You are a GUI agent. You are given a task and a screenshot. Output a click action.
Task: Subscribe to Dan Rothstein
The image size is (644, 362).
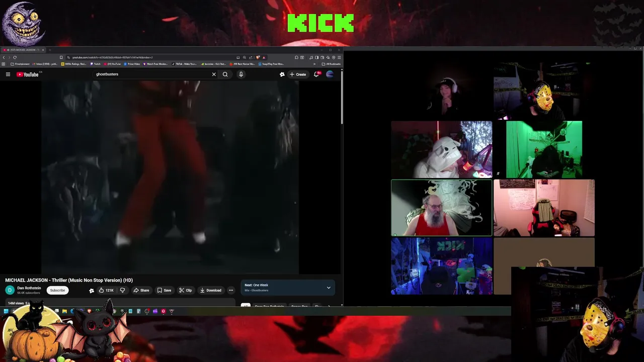[x=57, y=290]
